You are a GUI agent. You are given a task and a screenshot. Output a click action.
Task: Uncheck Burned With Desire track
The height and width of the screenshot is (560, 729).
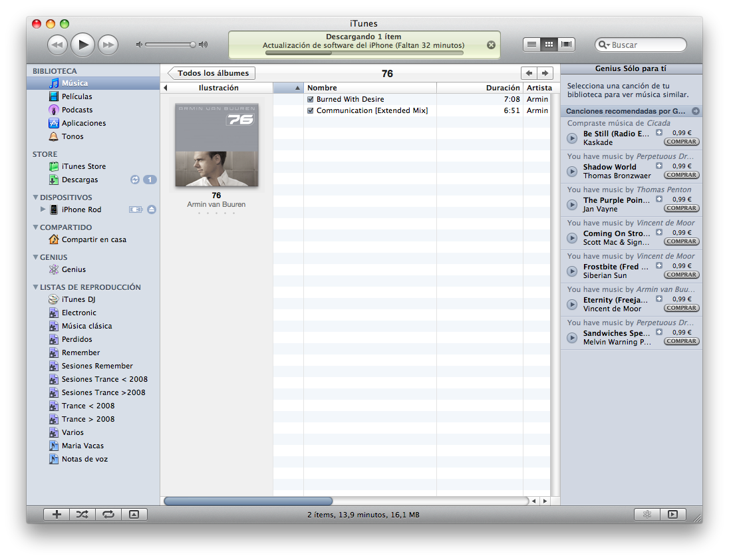click(x=310, y=99)
